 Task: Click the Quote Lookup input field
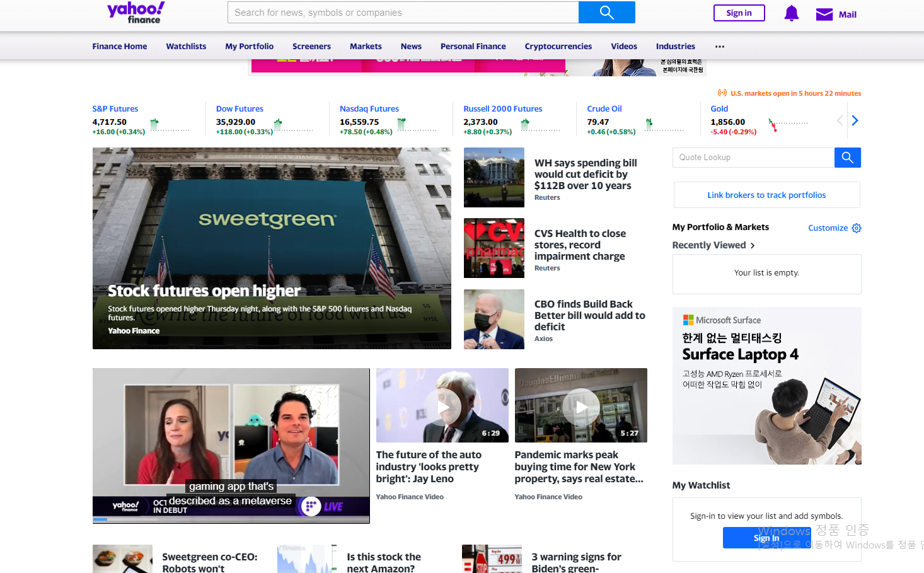point(754,158)
